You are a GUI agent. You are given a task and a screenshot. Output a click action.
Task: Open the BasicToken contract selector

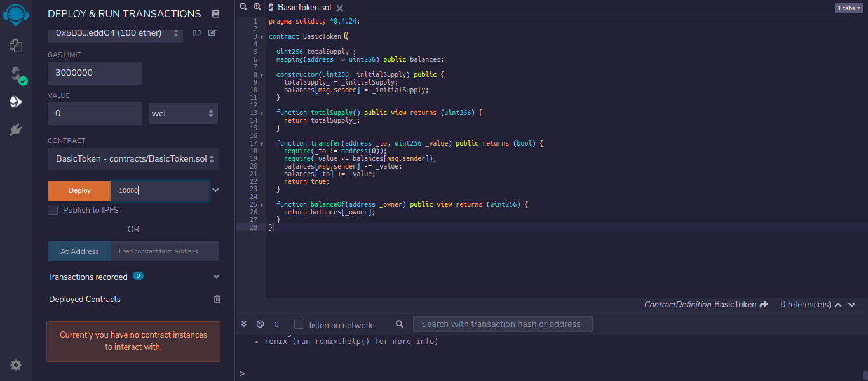click(133, 159)
